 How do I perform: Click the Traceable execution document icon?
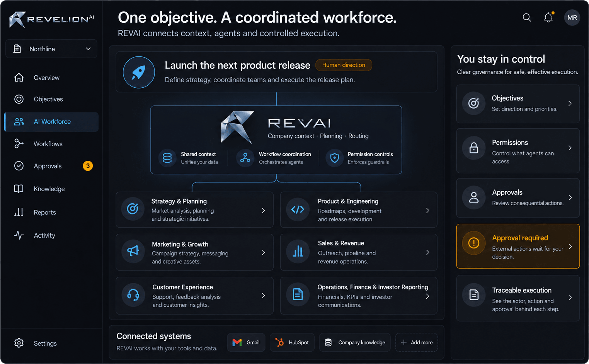474,295
